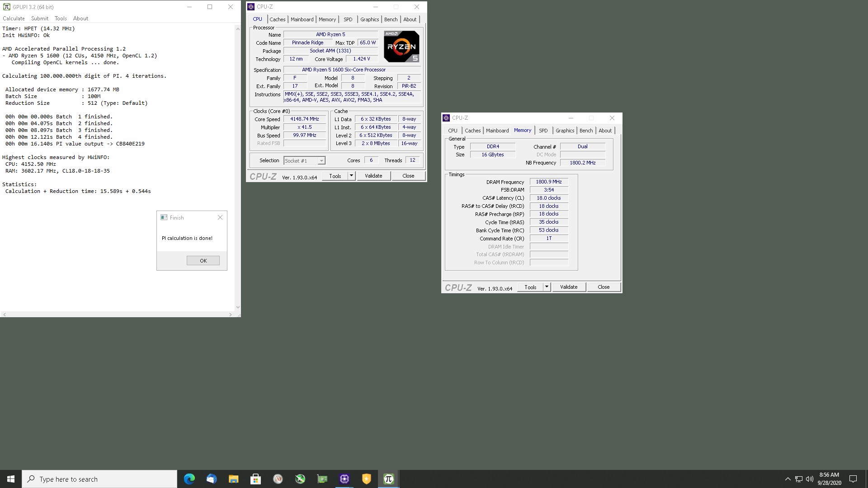This screenshot has width=868, height=488.
Task: Click Tools button in CPU window
Action: point(335,176)
